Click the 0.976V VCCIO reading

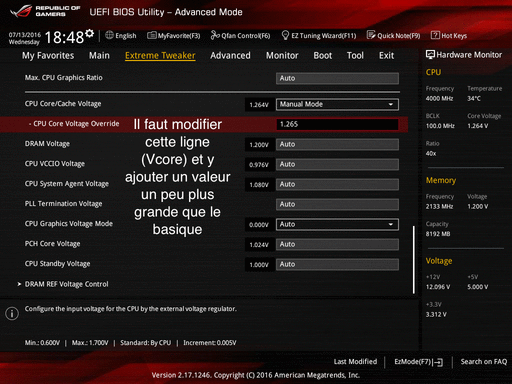coord(259,165)
